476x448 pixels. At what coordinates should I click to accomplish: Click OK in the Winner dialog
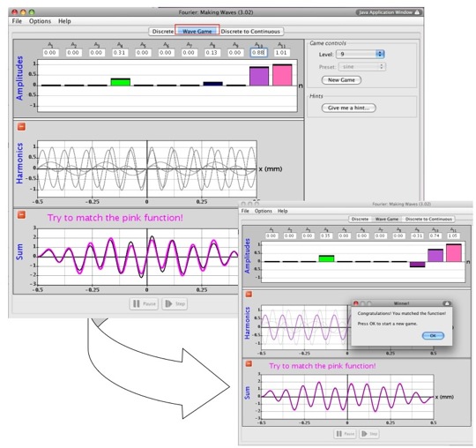click(x=433, y=336)
